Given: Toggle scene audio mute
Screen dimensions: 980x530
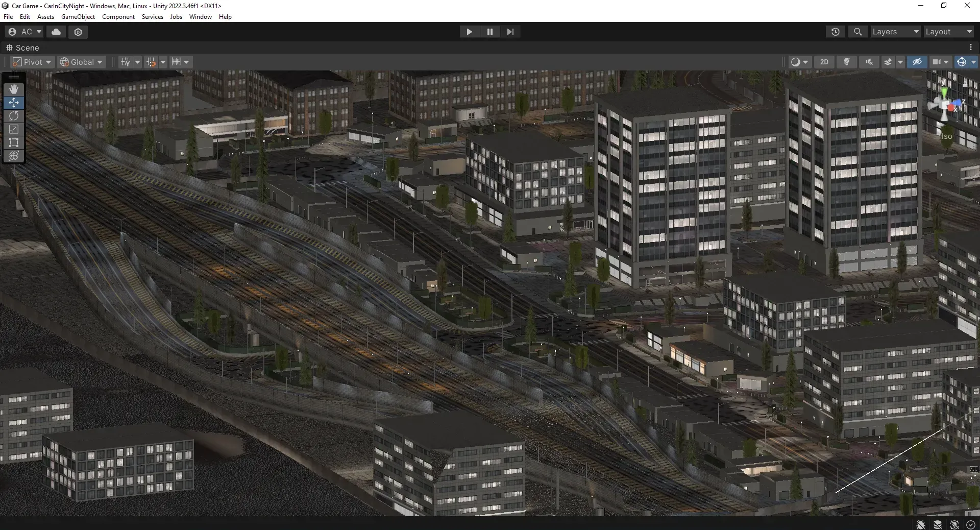Looking at the screenshot, I should coord(869,62).
